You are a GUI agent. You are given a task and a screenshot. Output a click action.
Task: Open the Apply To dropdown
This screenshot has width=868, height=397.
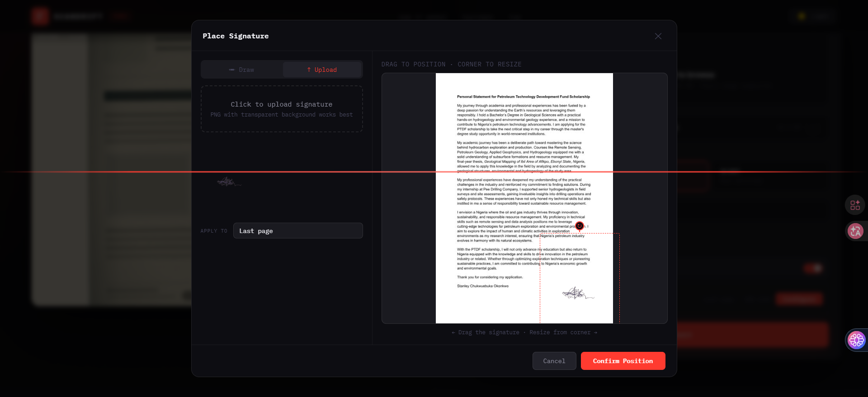(x=298, y=231)
